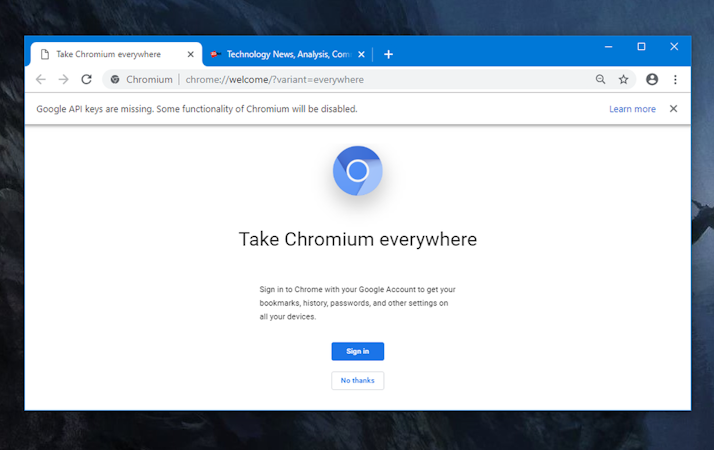Click the forward navigation arrow

pos(63,79)
